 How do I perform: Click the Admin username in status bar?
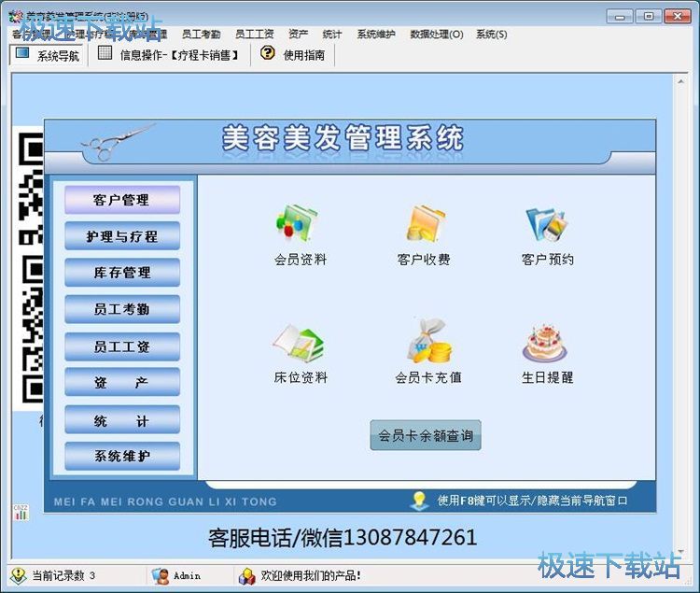point(187,575)
